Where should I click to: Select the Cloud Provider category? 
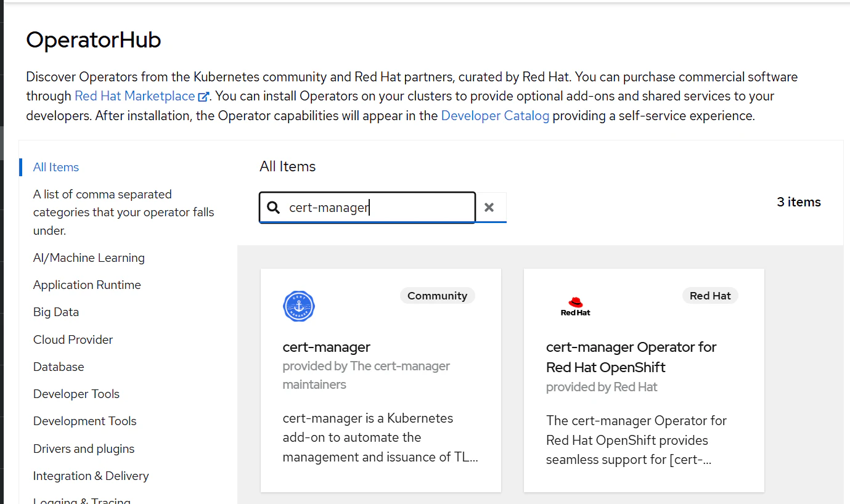pos(73,339)
